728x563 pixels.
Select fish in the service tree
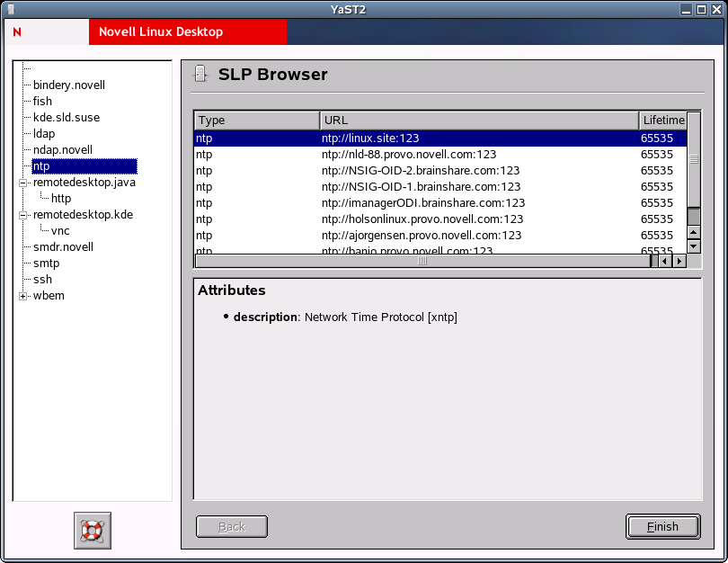[x=43, y=102]
